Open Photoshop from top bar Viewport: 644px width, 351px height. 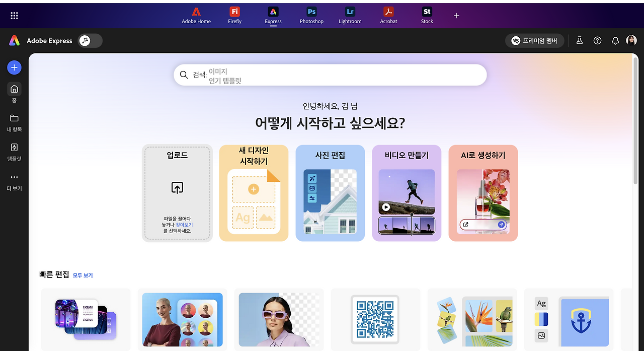click(311, 15)
